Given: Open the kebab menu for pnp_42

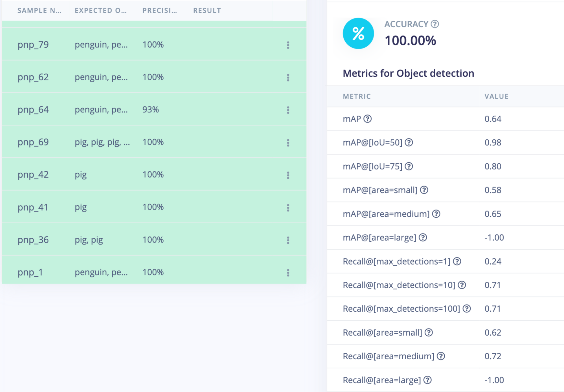Looking at the screenshot, I should (288, 175).
